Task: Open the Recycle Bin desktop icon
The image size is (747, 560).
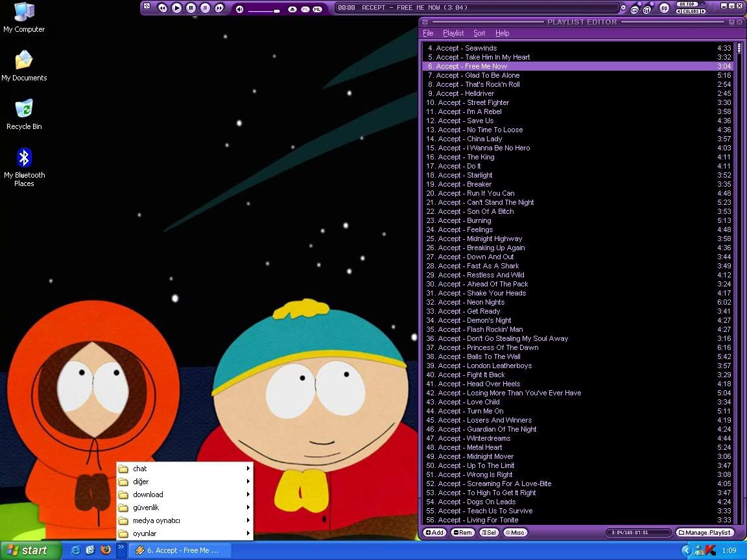Action: pyautogui.click(x=24, y=110)
